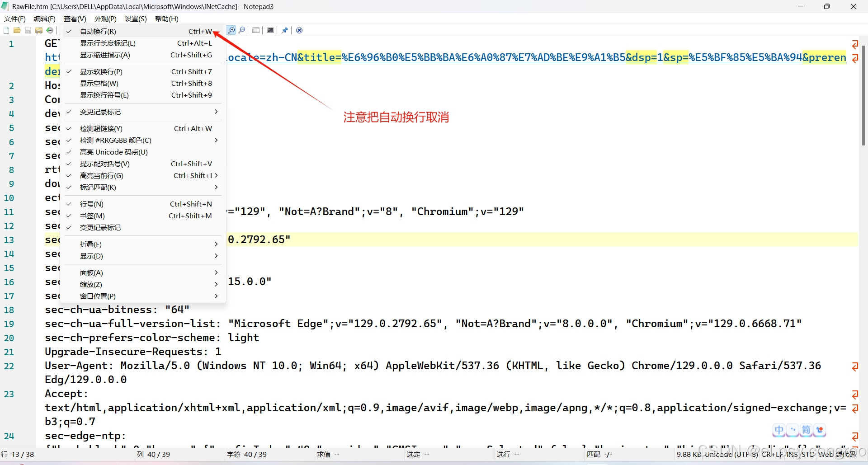Select 显示缩进指示(A) menu entry
The height and width of the screenshot is (465, 868).
pos(143,55)
